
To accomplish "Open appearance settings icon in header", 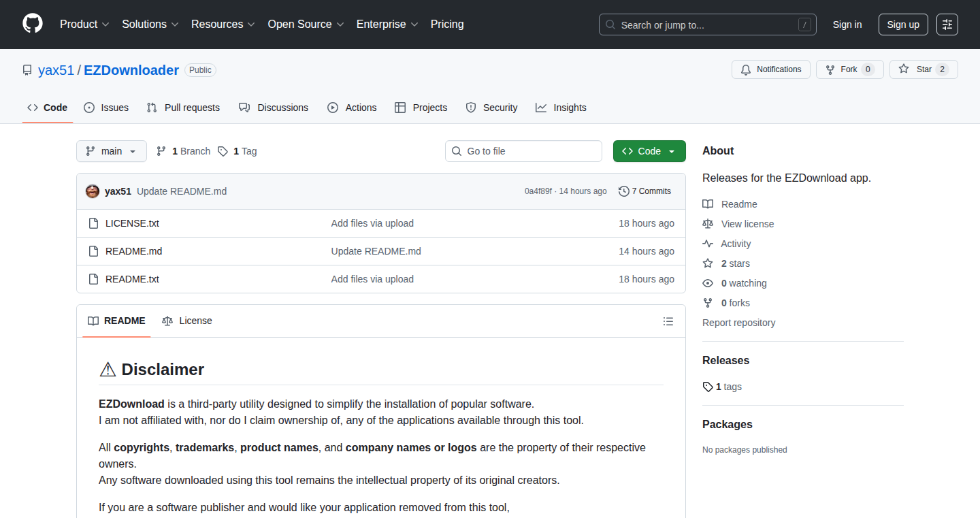I will click(x=947, y=25).
